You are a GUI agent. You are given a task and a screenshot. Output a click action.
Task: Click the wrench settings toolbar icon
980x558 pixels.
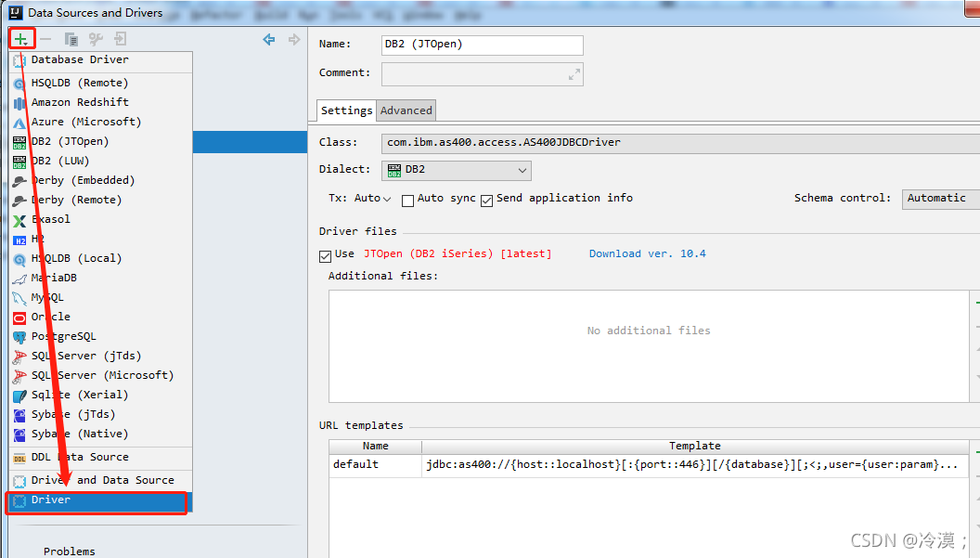(96, 39)
